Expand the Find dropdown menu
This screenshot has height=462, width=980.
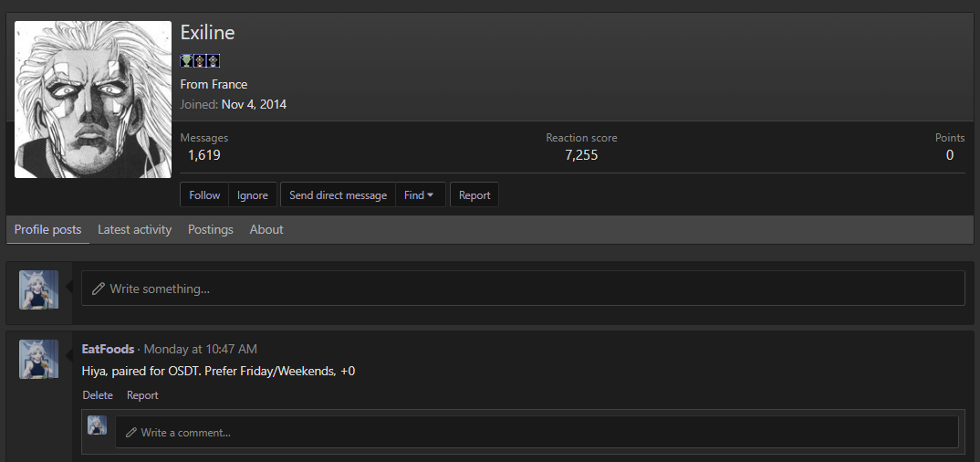click(420, 195)
